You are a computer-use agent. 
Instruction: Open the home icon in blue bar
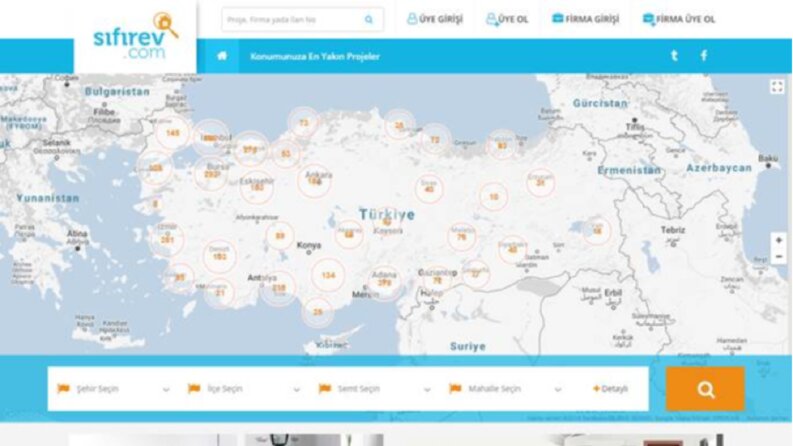(x=222, y=56)
